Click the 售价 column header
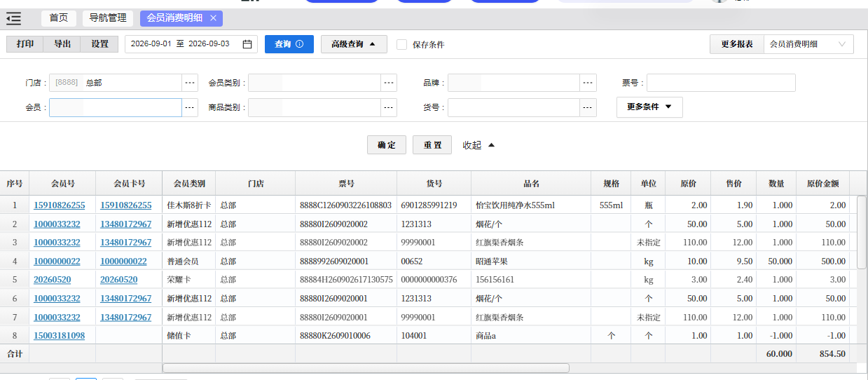Screen dimensions: 868x380 pyautogui.click(x=733, y=184)
